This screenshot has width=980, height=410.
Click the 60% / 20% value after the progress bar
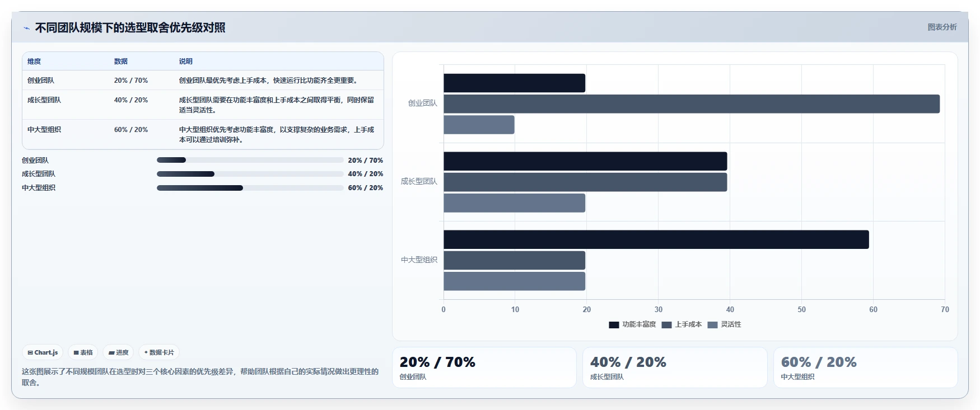366,188
